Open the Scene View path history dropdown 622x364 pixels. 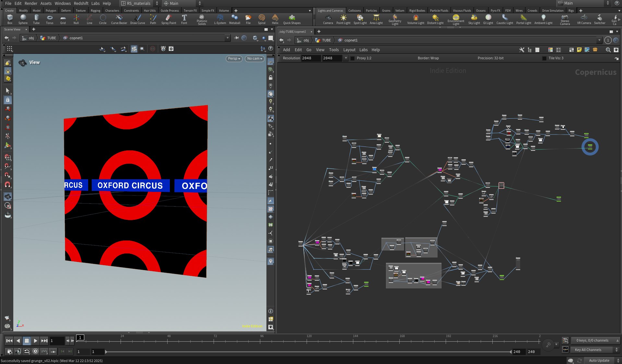(228, 38)
